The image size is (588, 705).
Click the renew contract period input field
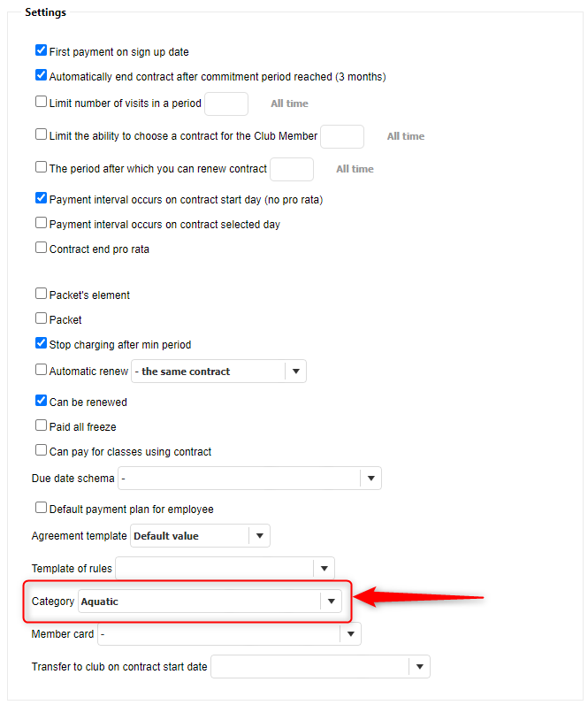[292, 169]
